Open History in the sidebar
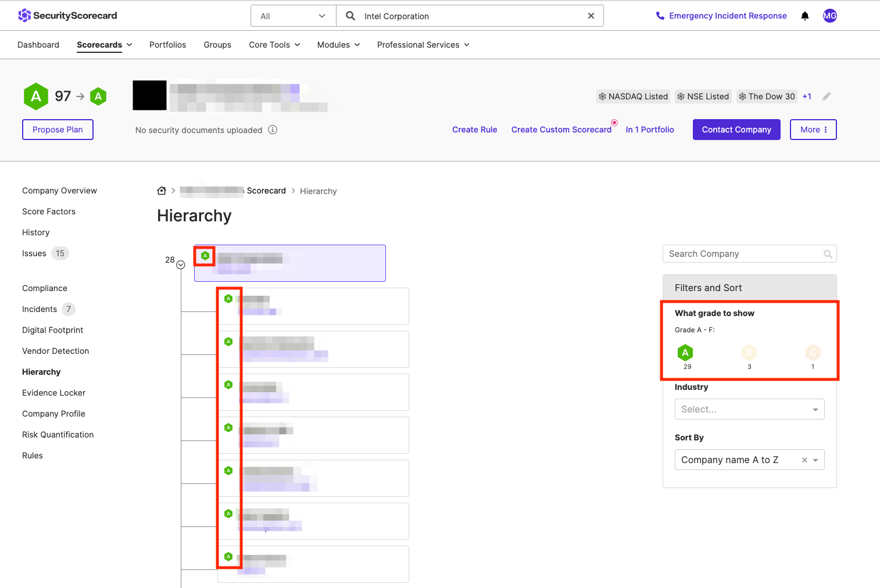 click(35, 232)
